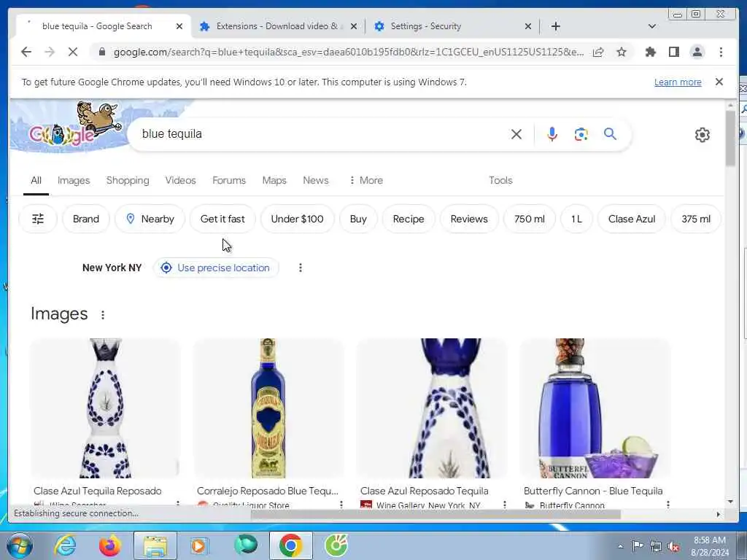Open Clase Azul Tequila Reposado image

click(x=105, y=408)
